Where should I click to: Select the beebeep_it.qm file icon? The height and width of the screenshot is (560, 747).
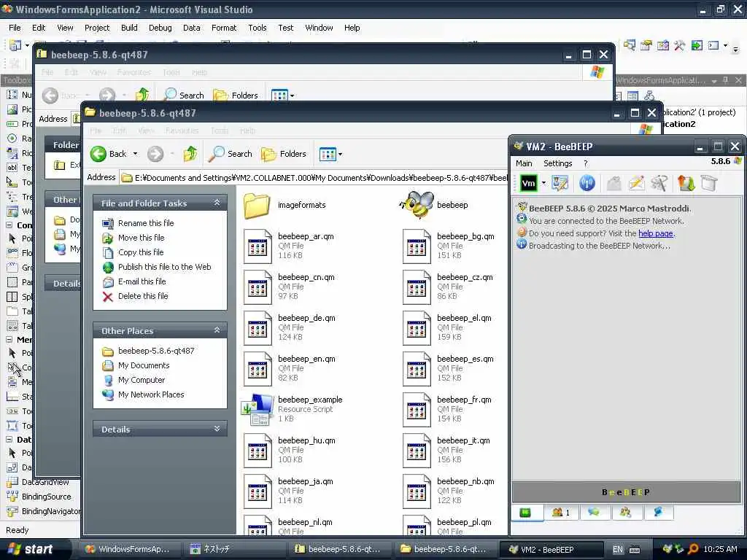click(x=417, y=451)
